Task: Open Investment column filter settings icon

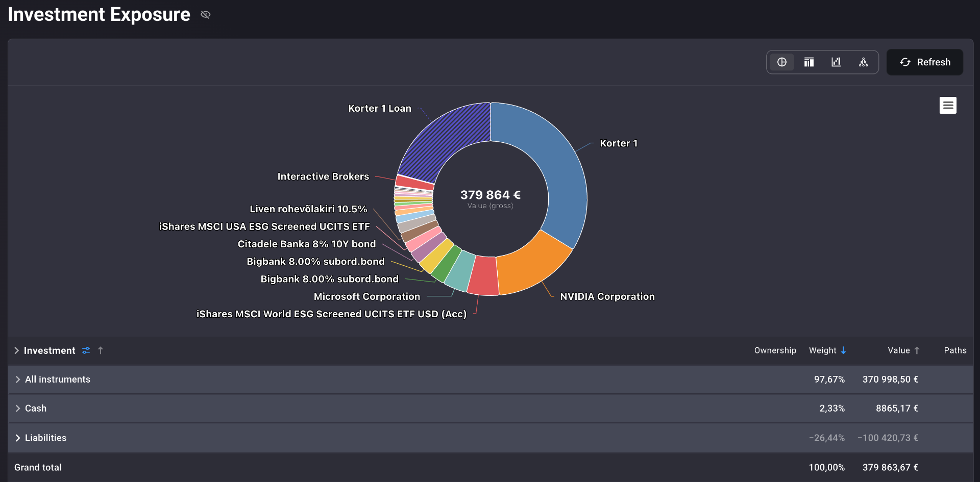Action: [x=86, y=350]
